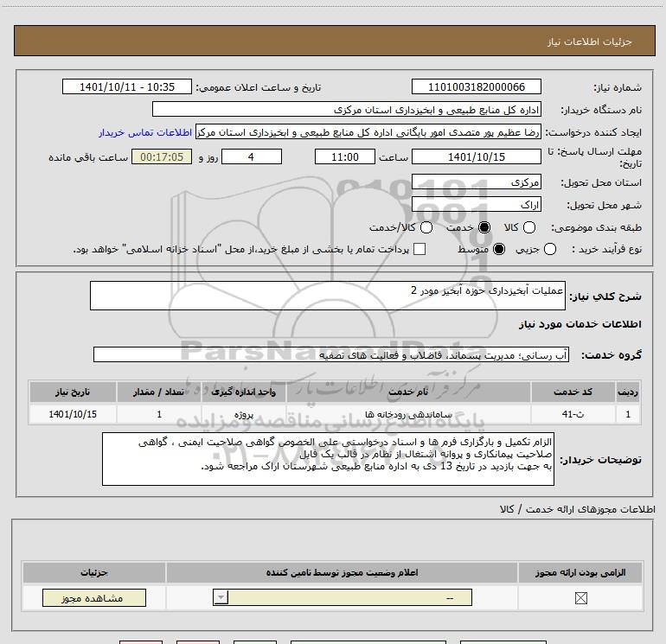Click the شرح کلی نیاز text area
Screen dimensions: 666x644
[x=328, y=296]
